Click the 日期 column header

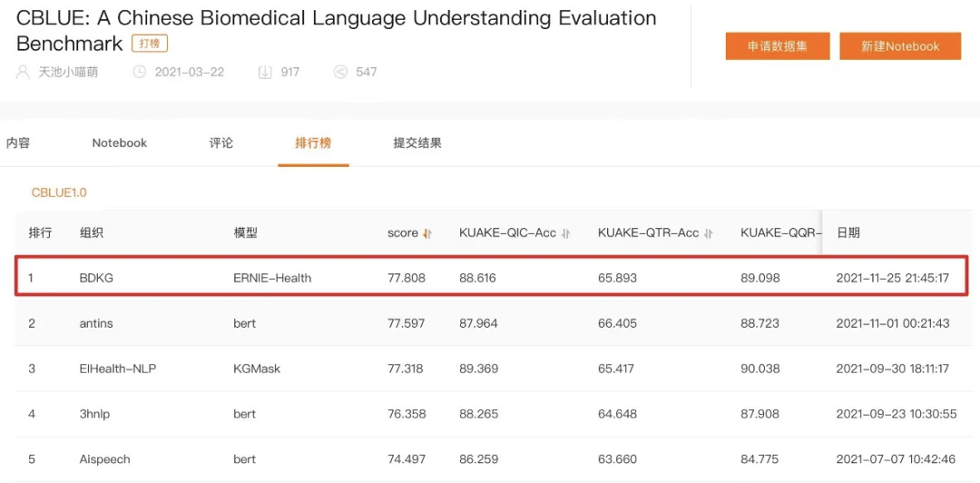point(848,232)
